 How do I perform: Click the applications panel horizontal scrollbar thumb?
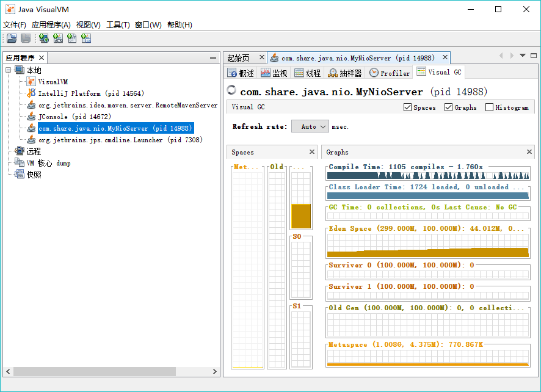95,372
